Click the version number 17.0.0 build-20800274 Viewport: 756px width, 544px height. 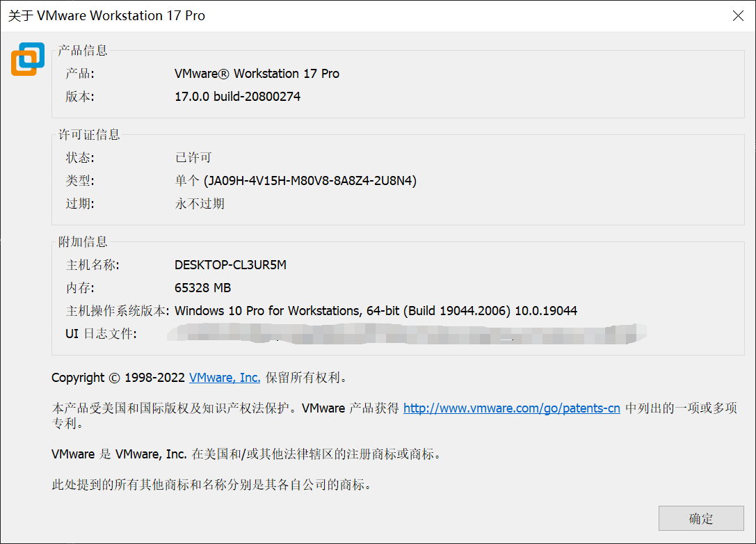pyautogui.click(x=238, y=96)
